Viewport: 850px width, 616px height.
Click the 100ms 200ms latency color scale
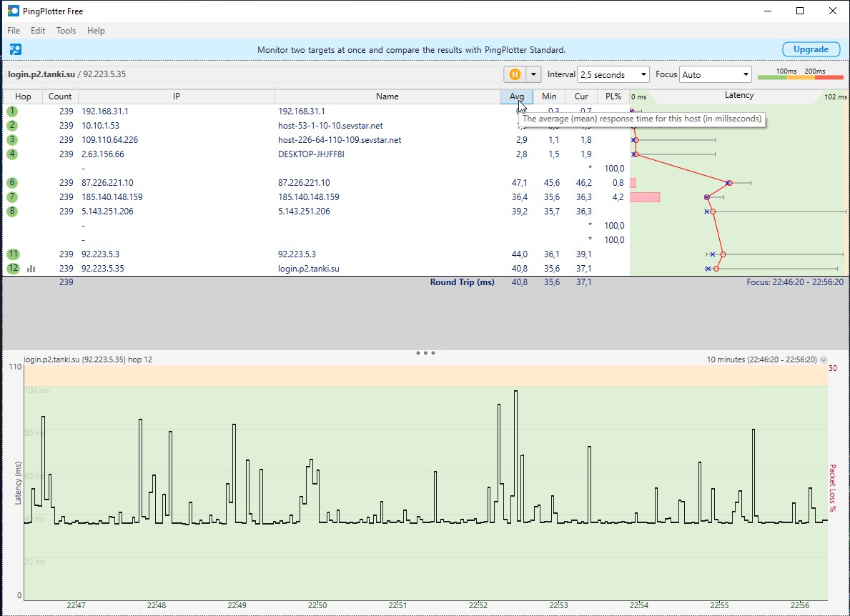point(800,74)
